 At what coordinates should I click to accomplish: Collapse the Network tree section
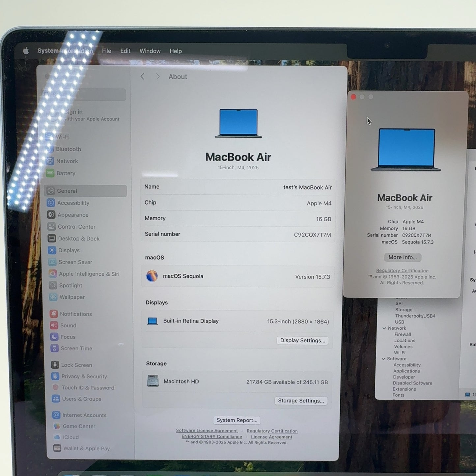[x=384, y=328]
